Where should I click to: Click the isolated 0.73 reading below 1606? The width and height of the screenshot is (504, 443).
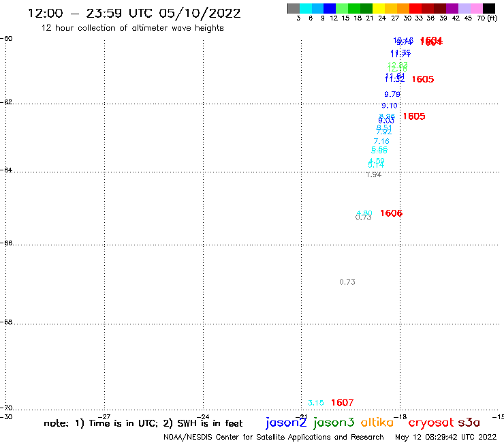click(x=347, y=282)
